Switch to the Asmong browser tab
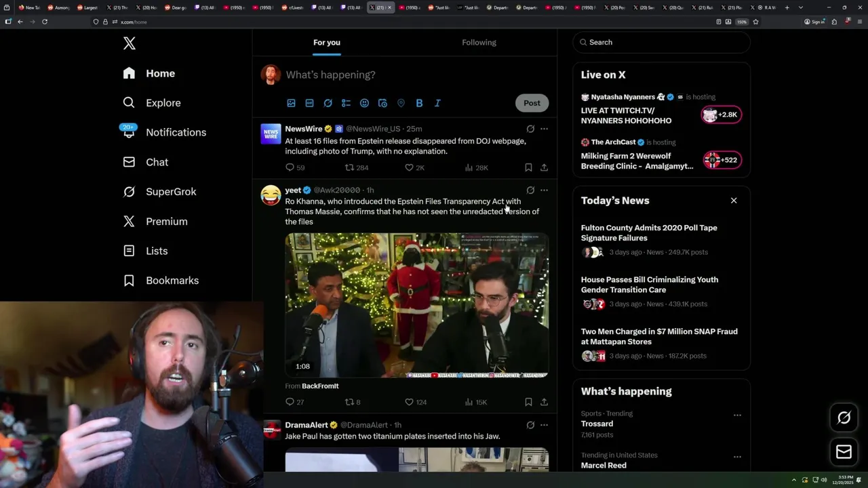The height and width of the screenshot is (488, 868). (x=58, y=7)
